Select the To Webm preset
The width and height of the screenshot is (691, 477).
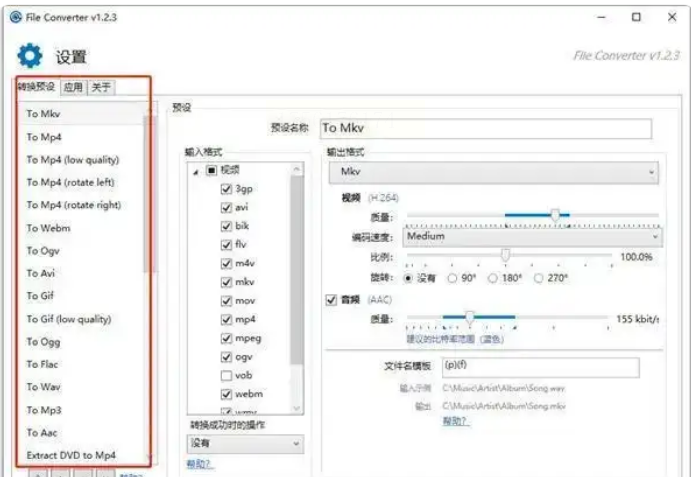(82, 228)
